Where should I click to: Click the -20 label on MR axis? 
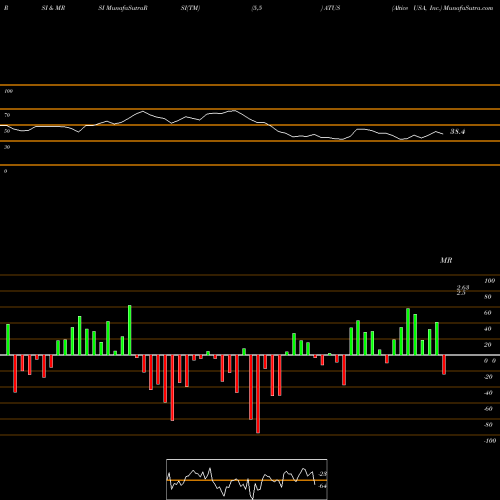[488, 377]
